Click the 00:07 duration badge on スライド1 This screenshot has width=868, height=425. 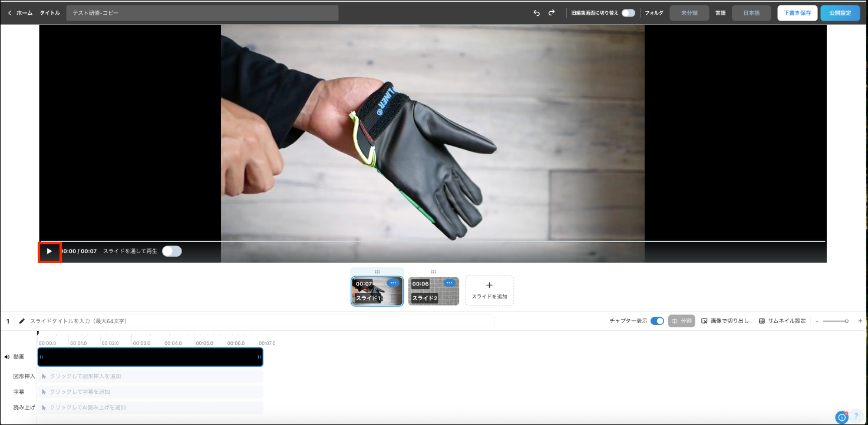click(364, 284)
